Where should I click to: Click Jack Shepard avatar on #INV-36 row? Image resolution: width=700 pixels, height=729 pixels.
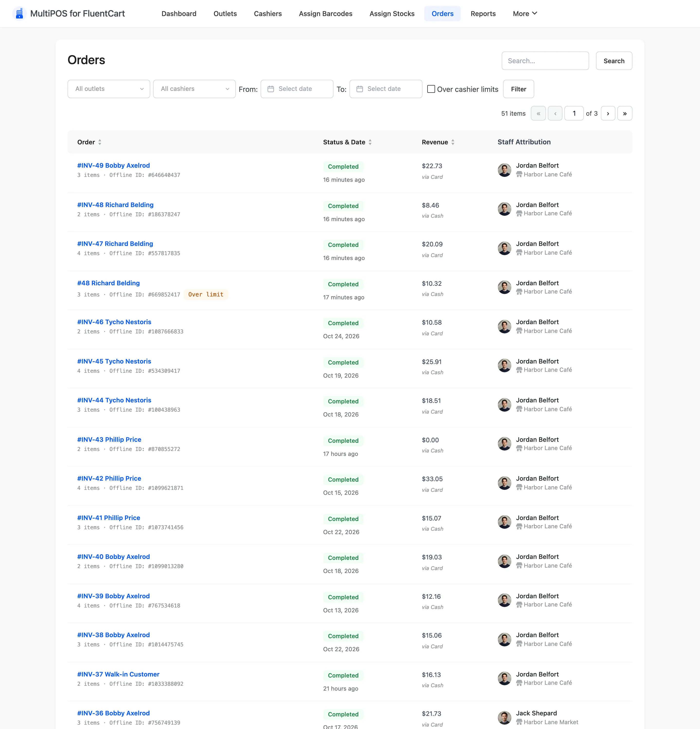point(504,718)
